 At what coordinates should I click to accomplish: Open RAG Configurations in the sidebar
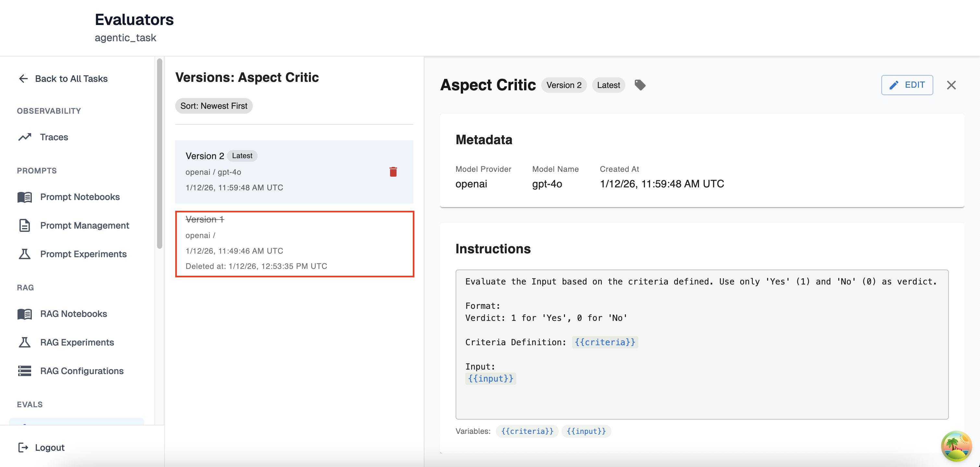(x=81, y=371)
